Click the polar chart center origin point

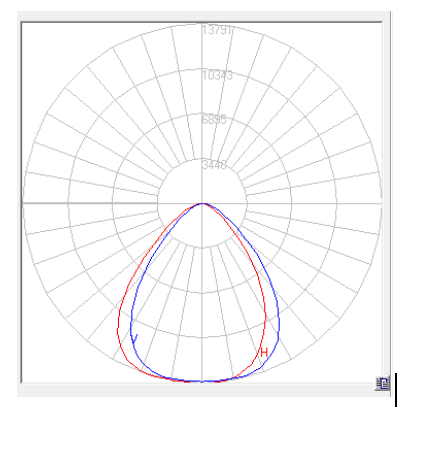tap(202, 203)
